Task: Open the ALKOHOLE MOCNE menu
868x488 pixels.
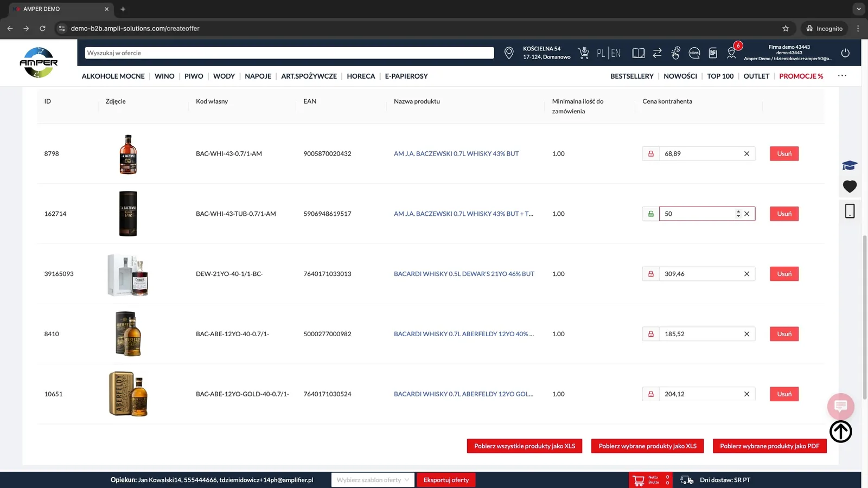Action: 113,76
